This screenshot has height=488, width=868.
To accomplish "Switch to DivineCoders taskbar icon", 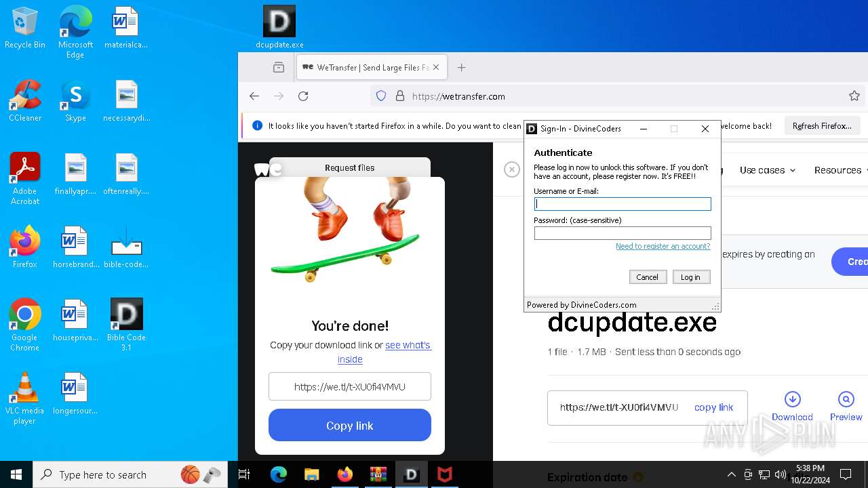I will coord(412,474).
